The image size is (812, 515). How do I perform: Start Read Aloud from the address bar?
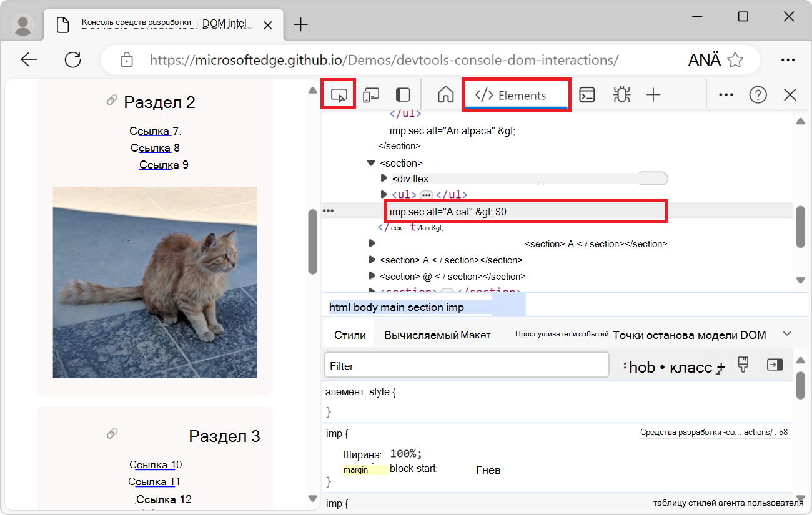point(704,60)
